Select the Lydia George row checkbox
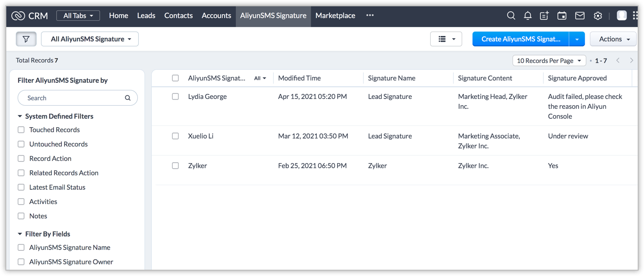Image resolution: width=644 pixels, height=276 pixels. click(176, 97)
